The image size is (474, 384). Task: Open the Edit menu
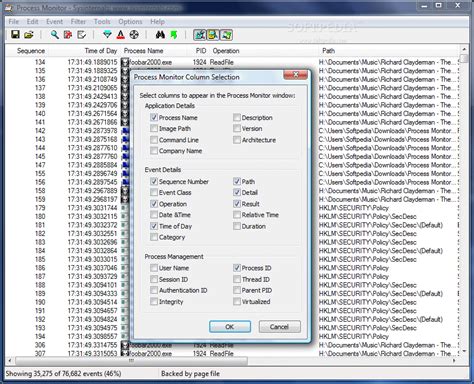32,22
